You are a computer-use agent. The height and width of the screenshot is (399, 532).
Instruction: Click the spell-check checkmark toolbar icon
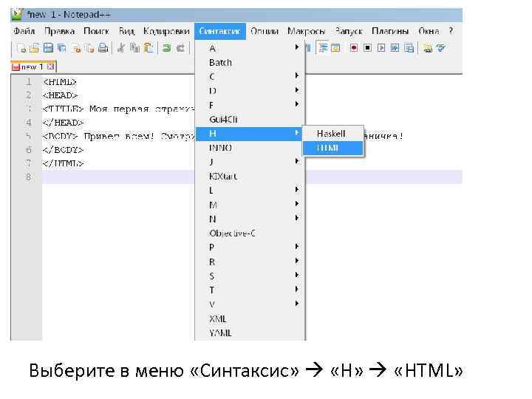point(441,48)
